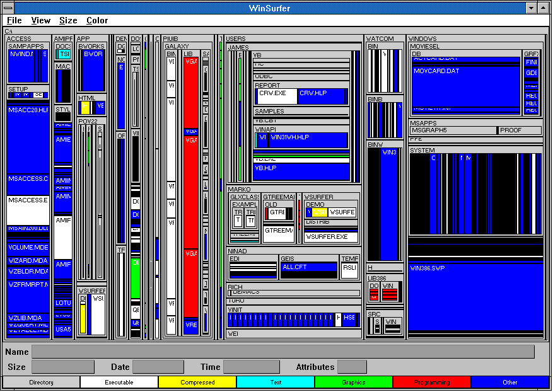Open the Color menu
This screenshot has width=553, height=392.
pos(97,20)
